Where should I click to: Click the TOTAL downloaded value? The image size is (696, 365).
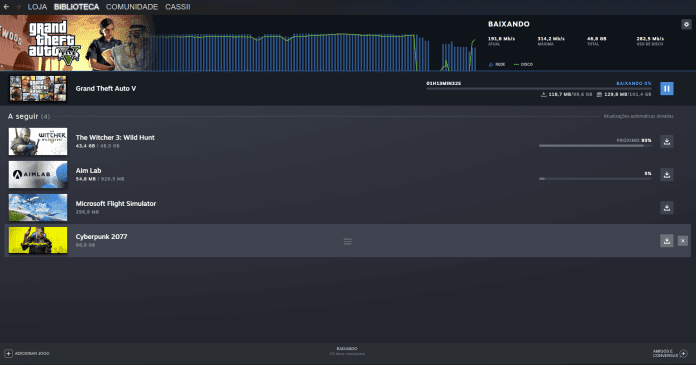point(597,39)
